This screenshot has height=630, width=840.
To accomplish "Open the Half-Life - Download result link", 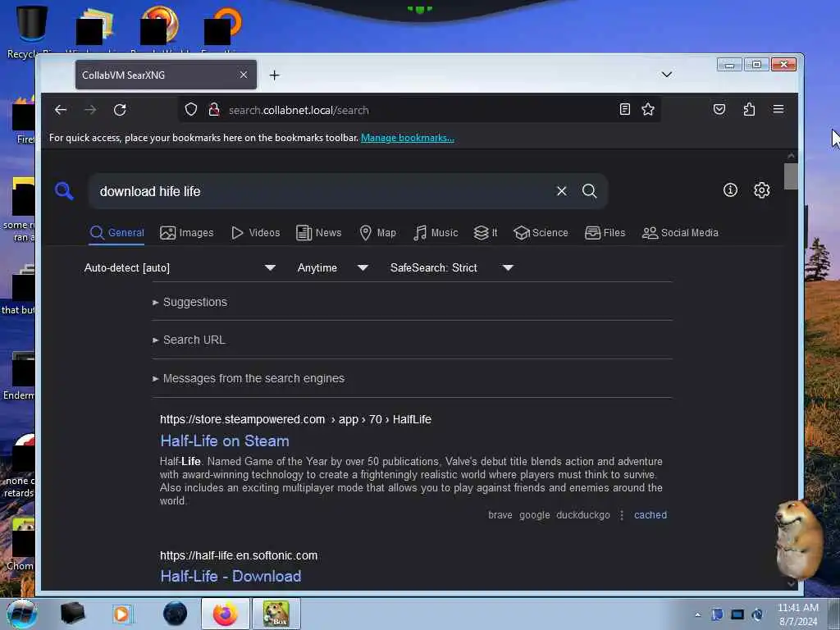I will (231, 577).
